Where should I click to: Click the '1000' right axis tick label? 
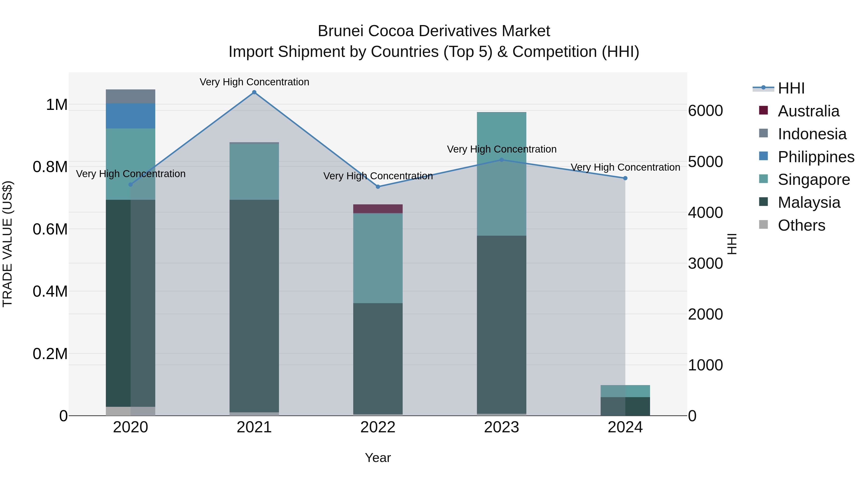coord(705,365)
